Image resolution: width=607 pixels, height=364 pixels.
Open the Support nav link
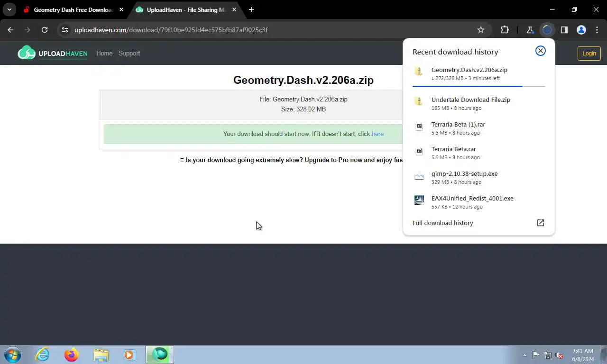click(x=129, y=53)
